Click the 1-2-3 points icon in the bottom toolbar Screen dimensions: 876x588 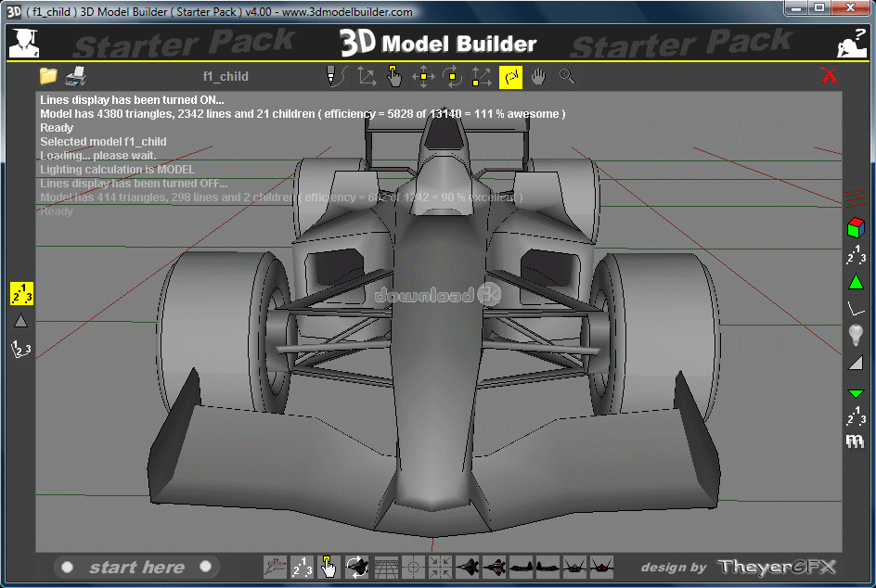tap(302, 568)
